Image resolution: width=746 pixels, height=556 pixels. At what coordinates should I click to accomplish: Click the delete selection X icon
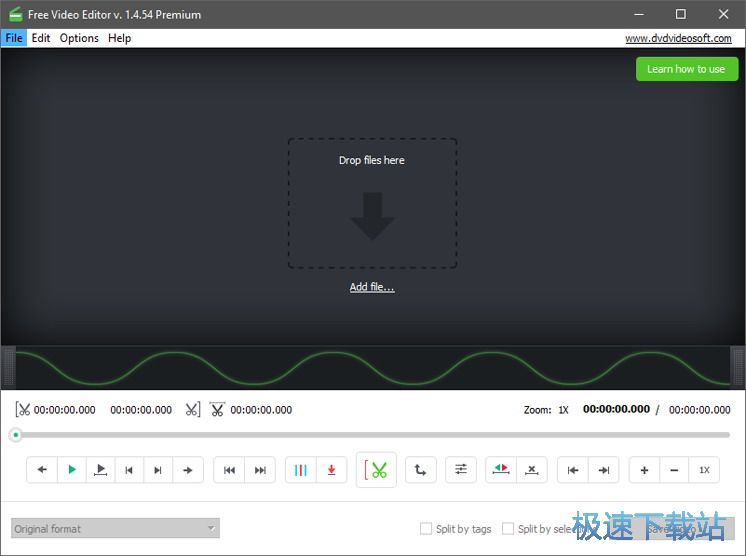532,470
